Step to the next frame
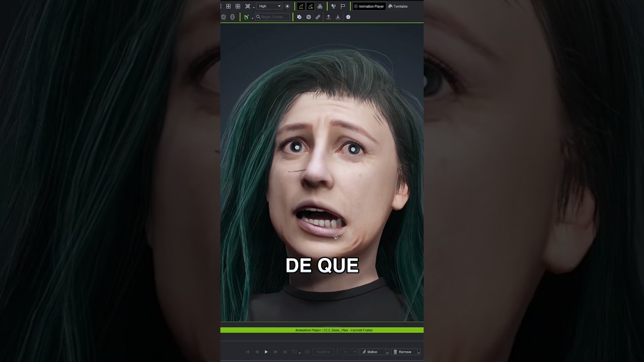Screen dimensions: 644x362 (276, 352)
